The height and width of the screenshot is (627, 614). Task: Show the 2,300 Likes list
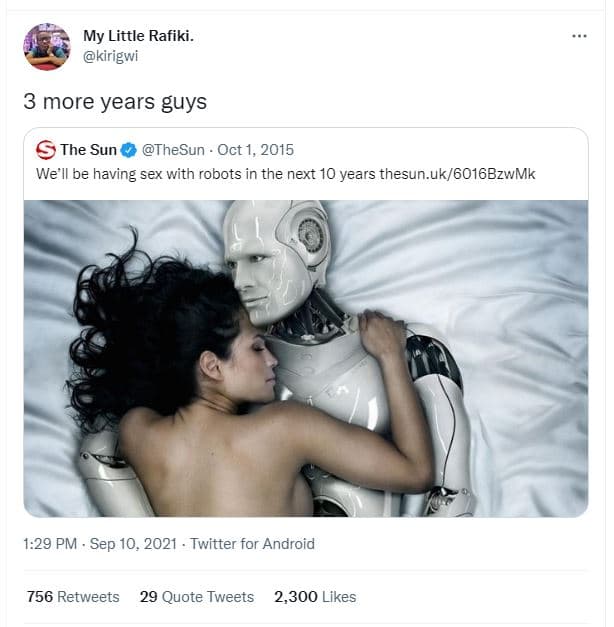315,597
